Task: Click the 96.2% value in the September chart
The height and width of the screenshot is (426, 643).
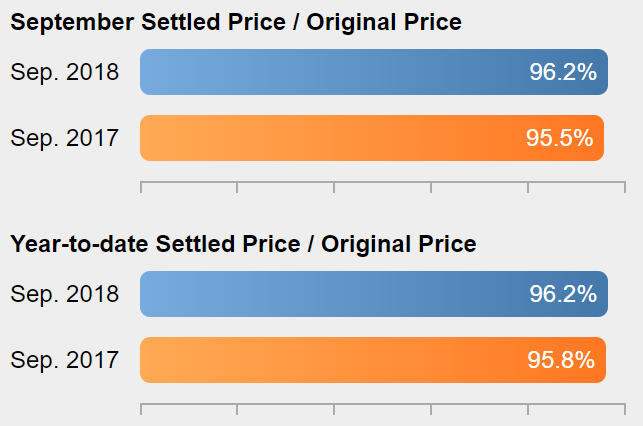Action: [x=563, y=72]
